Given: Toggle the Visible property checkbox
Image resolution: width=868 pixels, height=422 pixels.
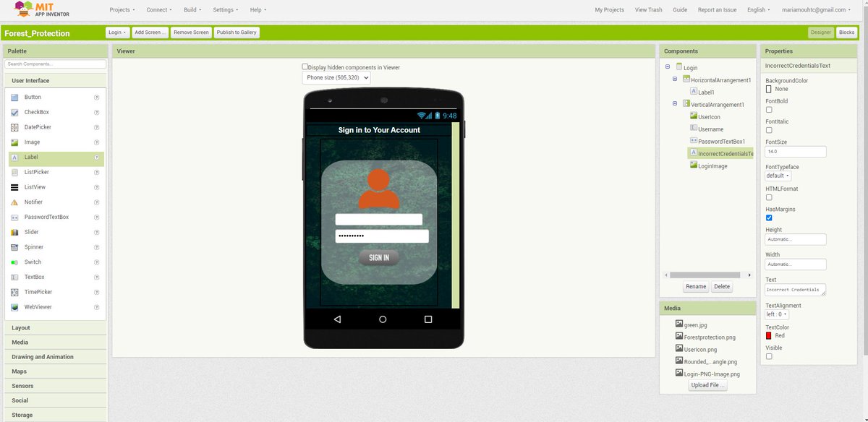Looking at the screenshot, I should (769, 356).
